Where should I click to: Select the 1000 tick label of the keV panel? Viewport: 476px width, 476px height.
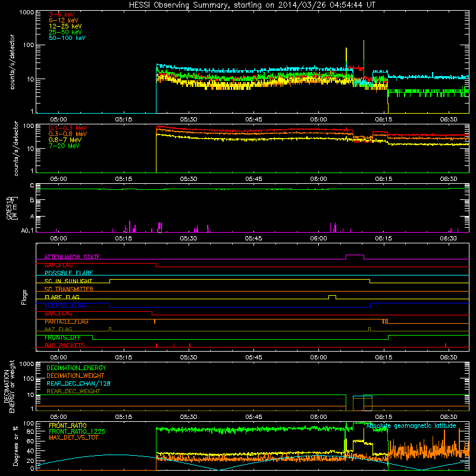[x=27, y=12]
